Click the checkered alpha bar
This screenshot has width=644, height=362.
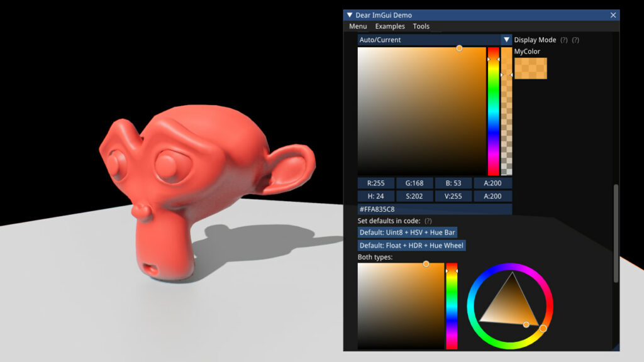[506, 111]
